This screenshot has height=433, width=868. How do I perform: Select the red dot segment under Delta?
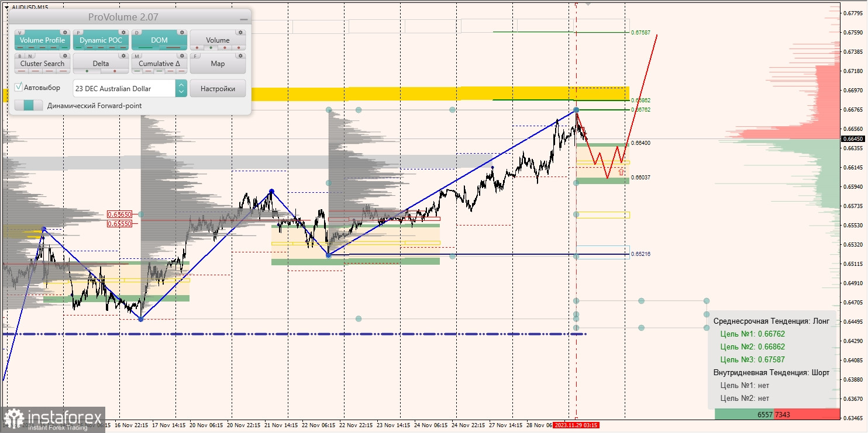click(115, 71)
